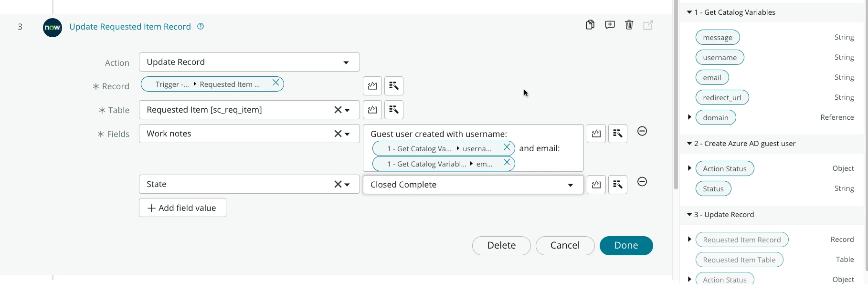Click the Done button
This screenshot has width=868, height=292.
pyautogui.click(x=626, y=246)
